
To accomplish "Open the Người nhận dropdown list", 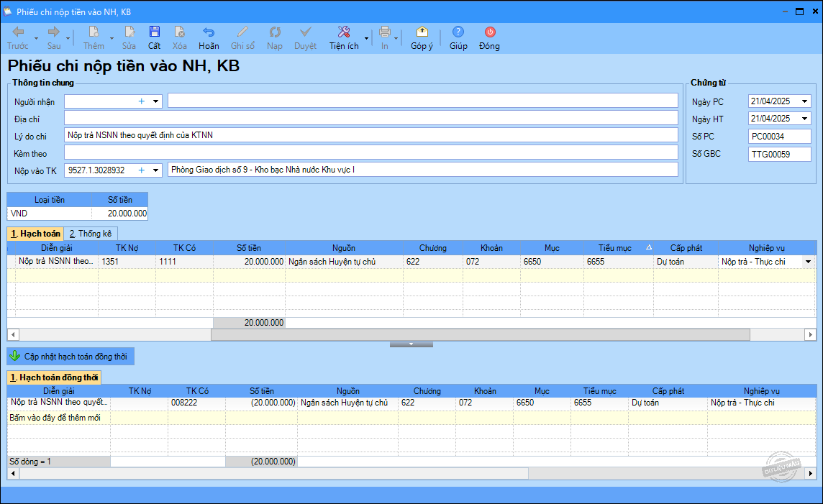I will [x=156, y=101].
